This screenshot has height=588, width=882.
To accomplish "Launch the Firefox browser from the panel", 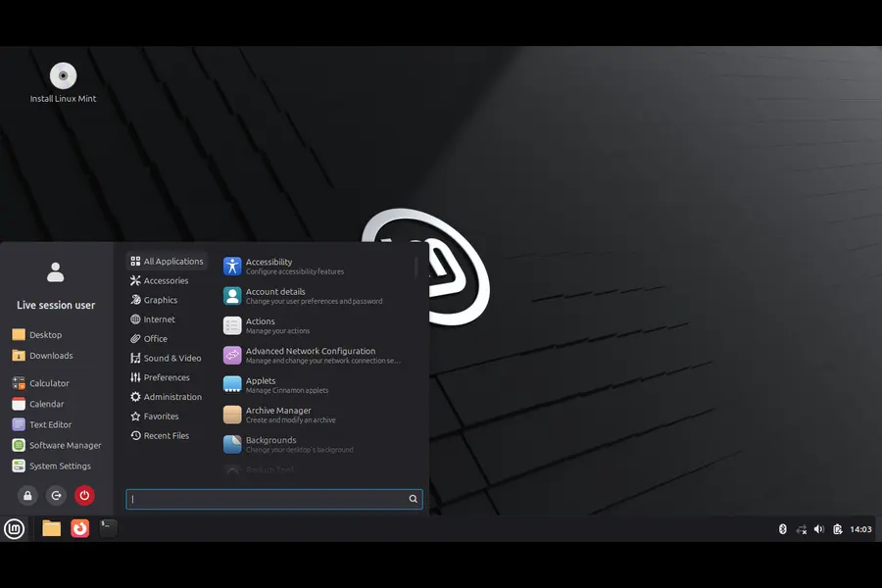I will (80, 528).
